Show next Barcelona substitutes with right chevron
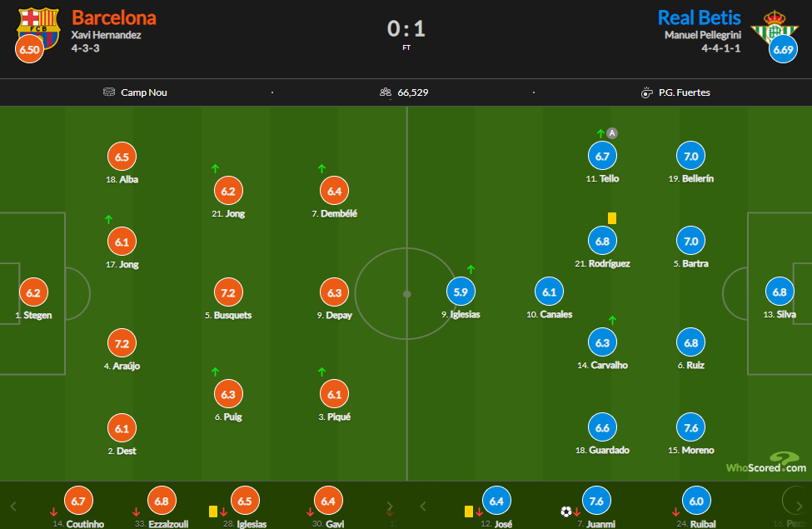Viewport: 812px width, 529px height. click(390, 507)
